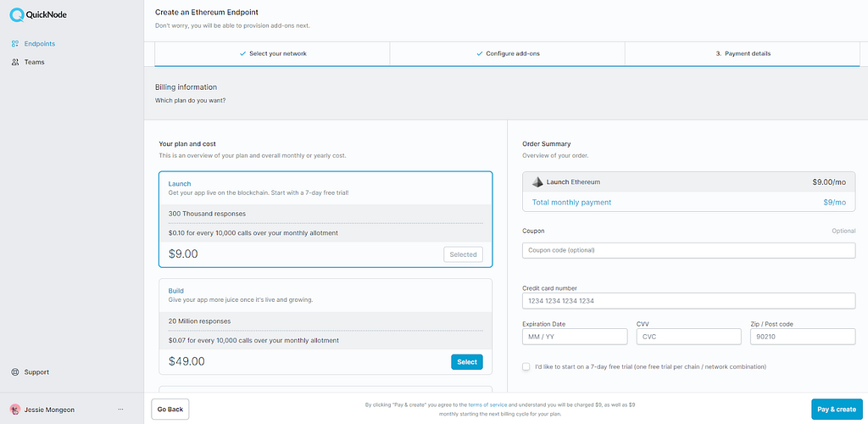Click the Billing information heading
The image size is (868, 424).
[x=186, y=87]
